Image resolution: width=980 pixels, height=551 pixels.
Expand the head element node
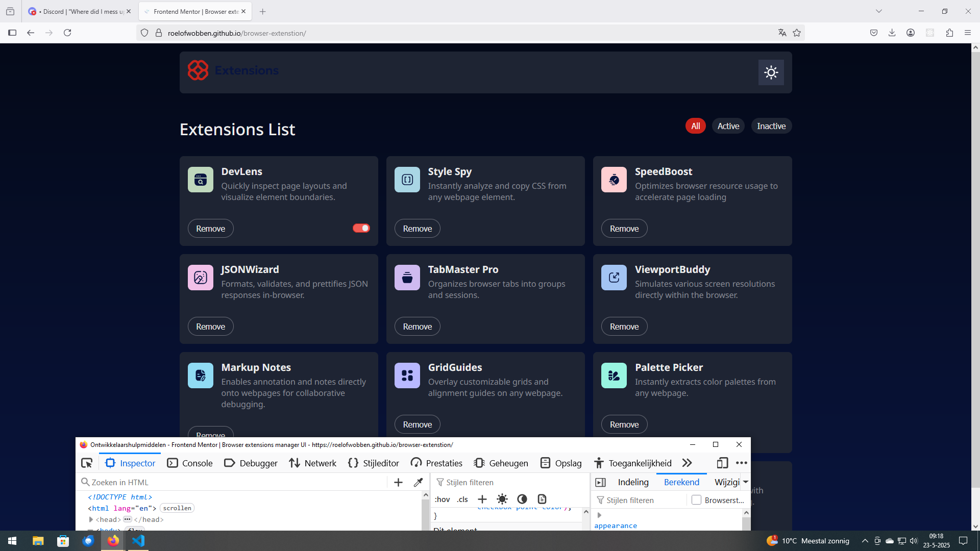pyautogui.click(x=91, y=519)
